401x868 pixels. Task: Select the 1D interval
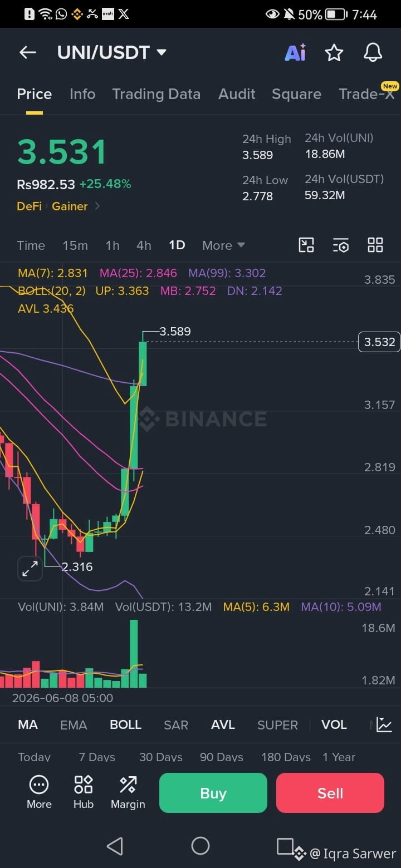point(177,245)
